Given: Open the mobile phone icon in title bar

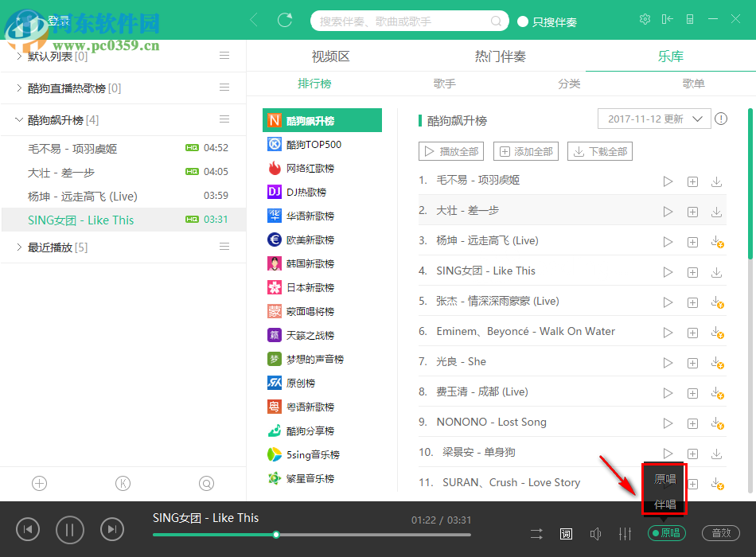Looking at the screenshot, I should [x=690, y=19].
